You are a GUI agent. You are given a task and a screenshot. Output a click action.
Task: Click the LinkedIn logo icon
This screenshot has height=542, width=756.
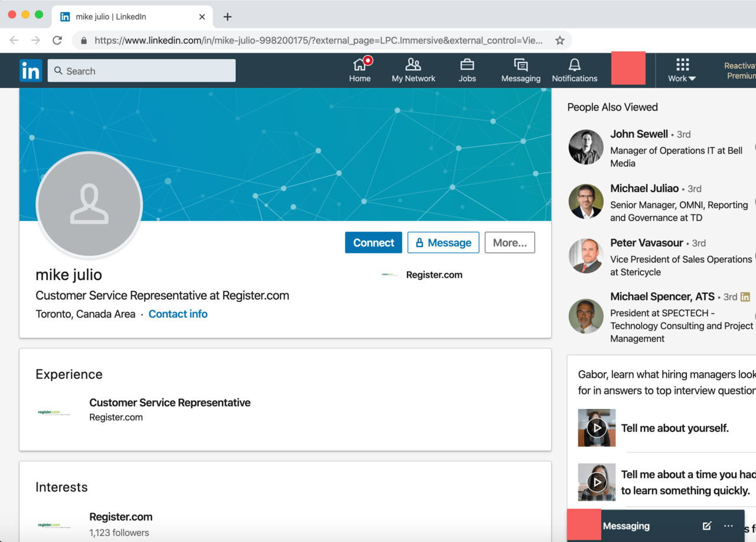tap(31, 71)
